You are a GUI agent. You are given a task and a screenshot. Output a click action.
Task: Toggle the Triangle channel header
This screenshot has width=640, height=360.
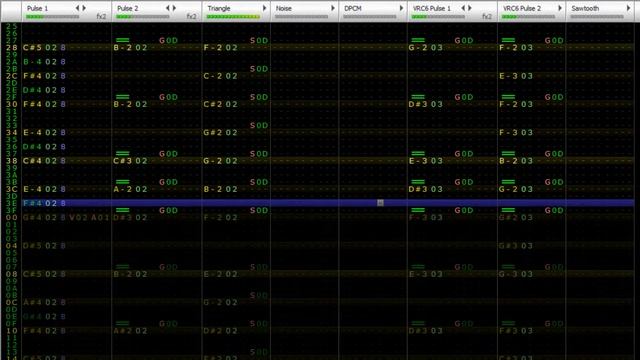pos(219,8)
